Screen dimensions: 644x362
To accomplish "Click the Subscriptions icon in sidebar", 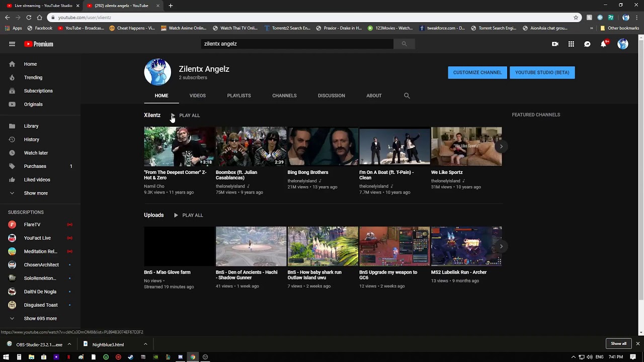I will (x=12, y=91).
